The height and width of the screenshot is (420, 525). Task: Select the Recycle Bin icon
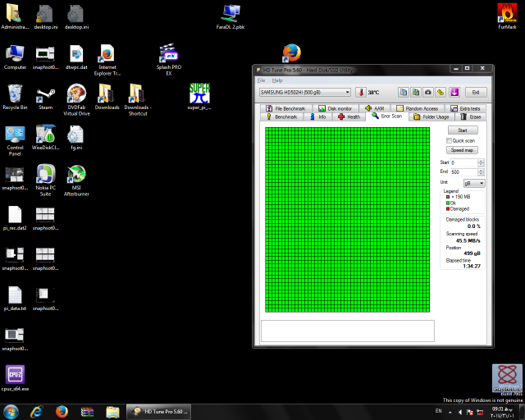[15, 97]
